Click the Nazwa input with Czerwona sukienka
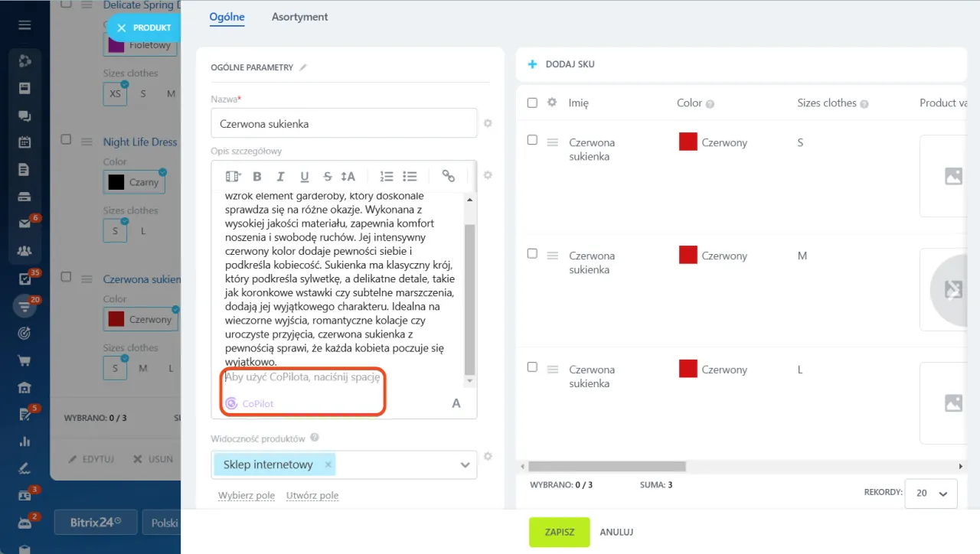980x554 pixels. (x=344, y=123)
